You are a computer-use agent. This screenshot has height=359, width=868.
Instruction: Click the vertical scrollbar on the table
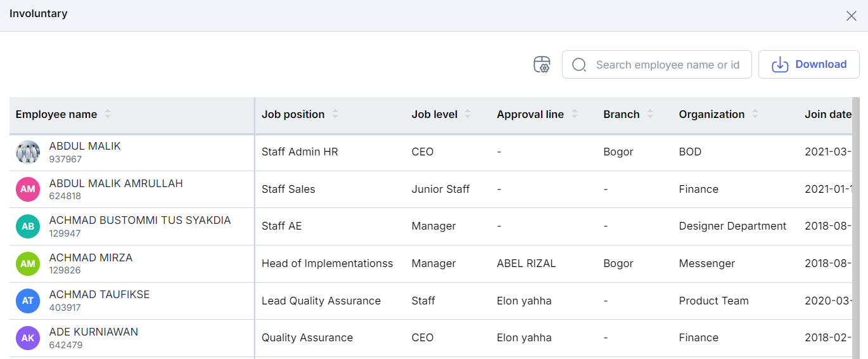[856, 228]
